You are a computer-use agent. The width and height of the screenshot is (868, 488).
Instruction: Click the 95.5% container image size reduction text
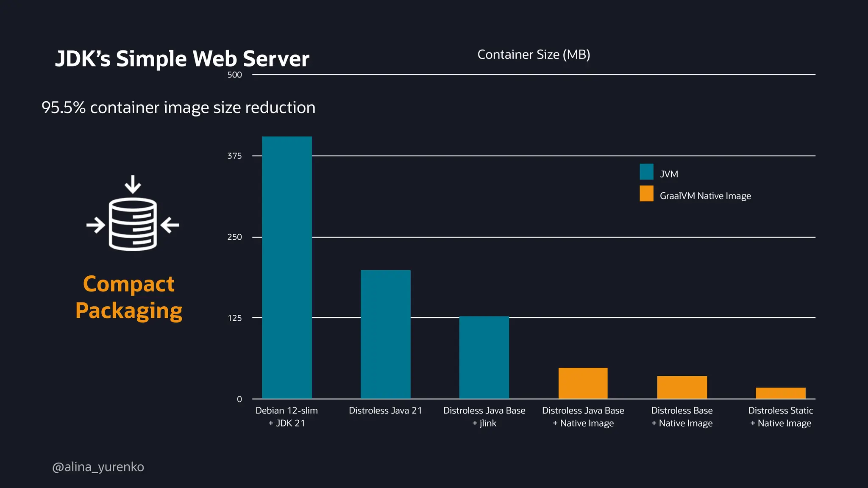(x=178, y=108)
